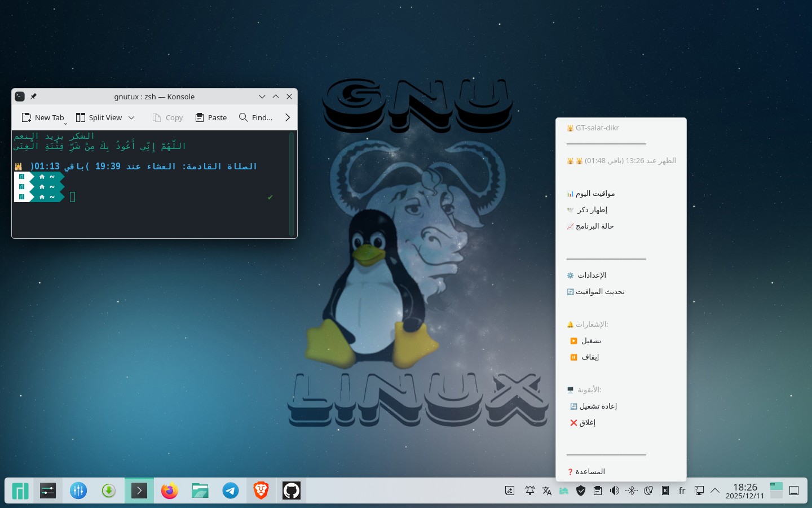Click the mosque prayer-times tray icon
Image resolution: width=812 pixels, height=508 pixels.
click(x=563, y=491)
